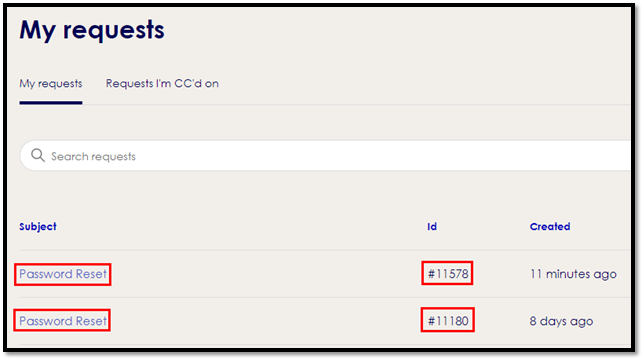Click the 11 minutes ago timestamp
Screen dimensions: 644x361
(x=573, y=274)
